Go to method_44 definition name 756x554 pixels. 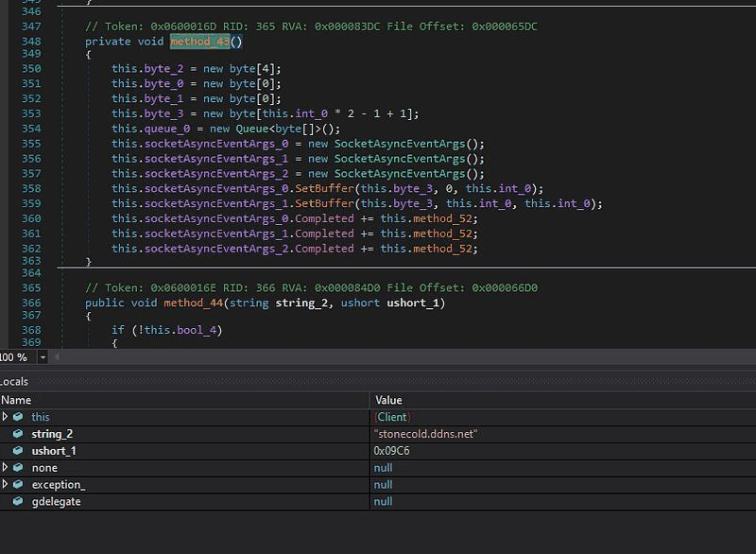coord(194,303)
